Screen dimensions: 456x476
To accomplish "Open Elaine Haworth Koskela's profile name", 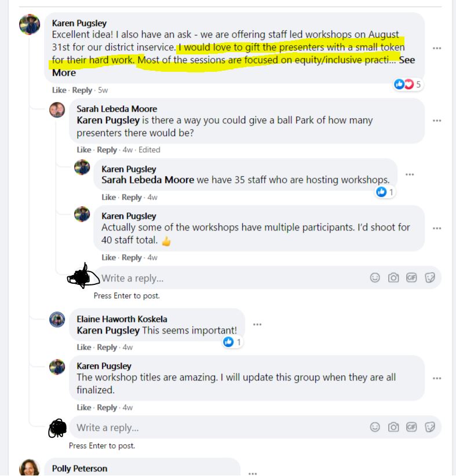I will click(x=122, y=319).
